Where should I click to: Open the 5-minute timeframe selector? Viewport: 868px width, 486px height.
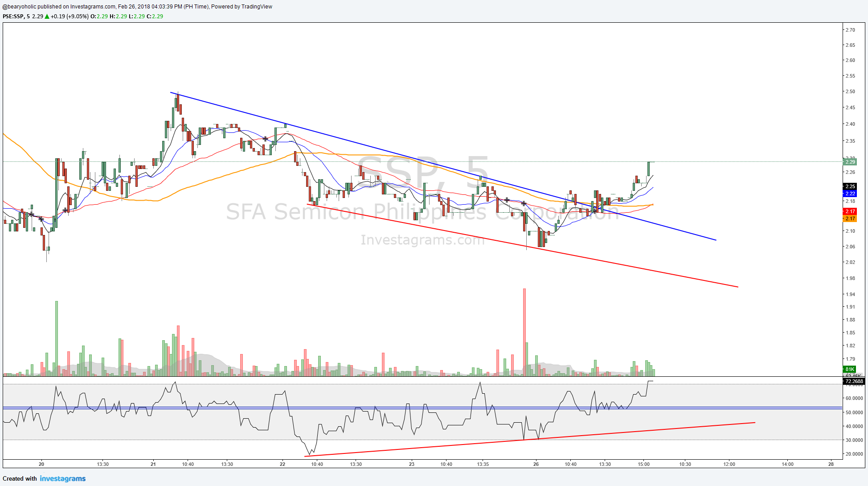(28, 18)
